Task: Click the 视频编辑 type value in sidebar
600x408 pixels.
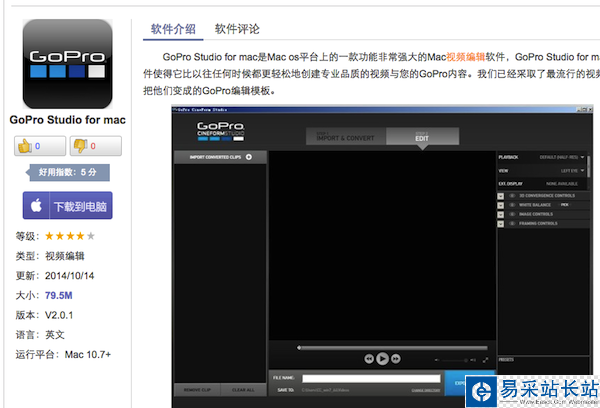Action: (65, 256)
